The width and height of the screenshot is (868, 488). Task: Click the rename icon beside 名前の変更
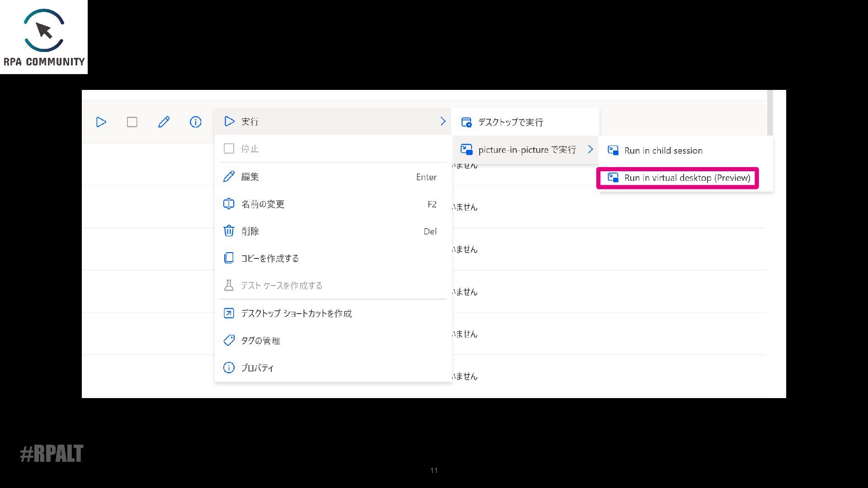click(x=229, y=204)
